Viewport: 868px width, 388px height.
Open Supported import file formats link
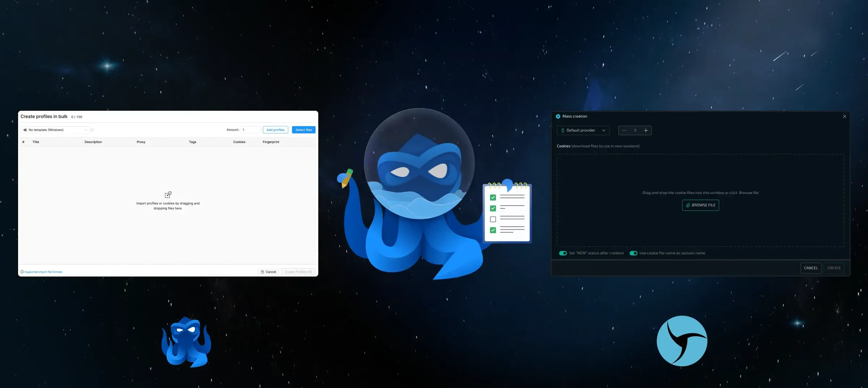[x=43, y=272]
